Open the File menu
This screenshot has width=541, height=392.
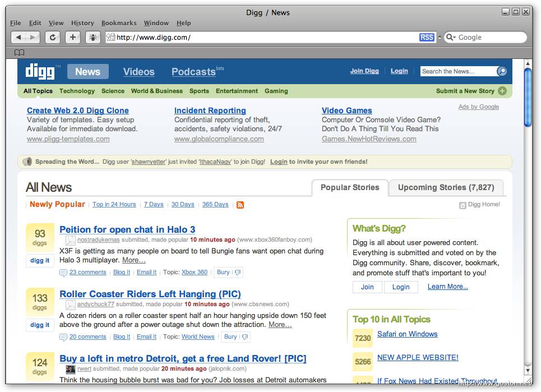pos(16,23)
